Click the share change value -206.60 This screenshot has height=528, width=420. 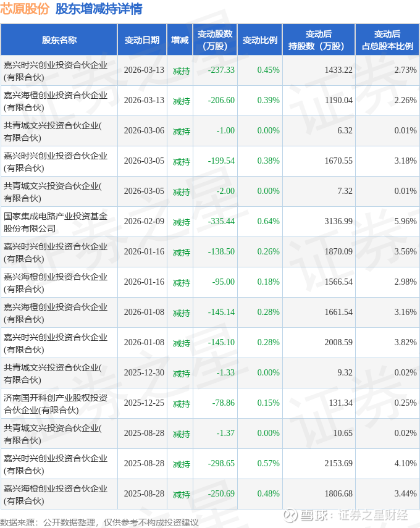click(221, 100)
